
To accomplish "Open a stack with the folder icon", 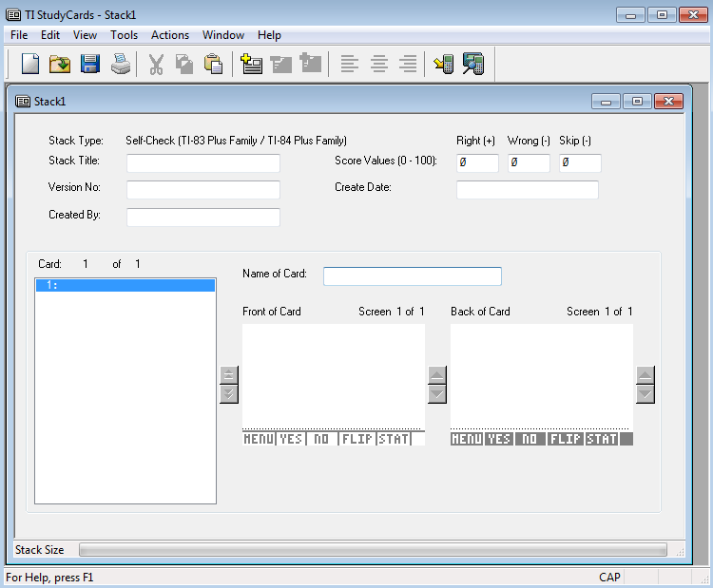I will coord(60,64).
